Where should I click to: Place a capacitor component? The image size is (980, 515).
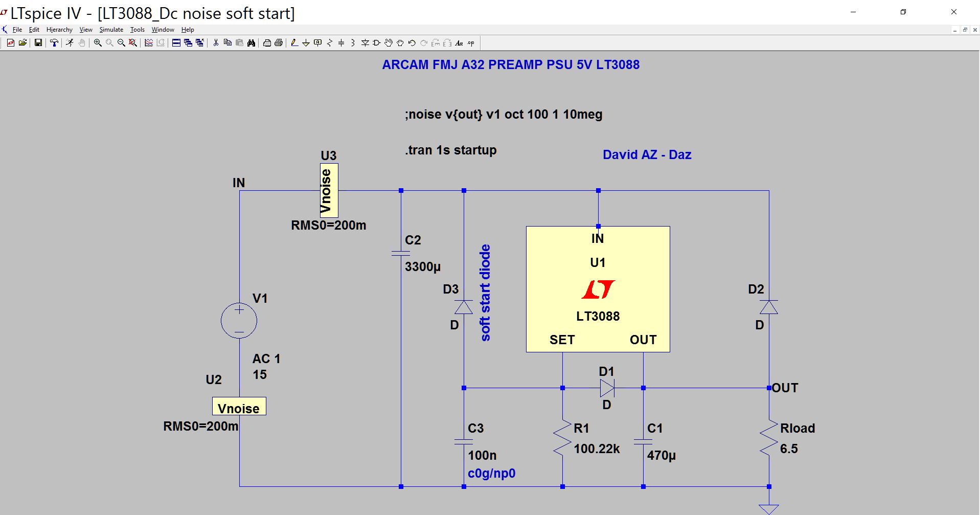click(x=341, y=43)
